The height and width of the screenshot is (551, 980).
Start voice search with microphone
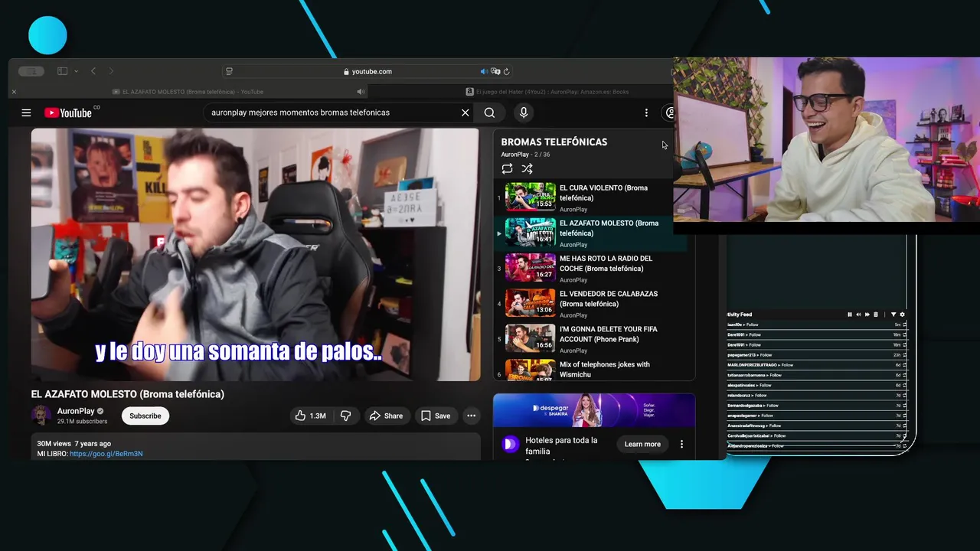click(524, 112)
